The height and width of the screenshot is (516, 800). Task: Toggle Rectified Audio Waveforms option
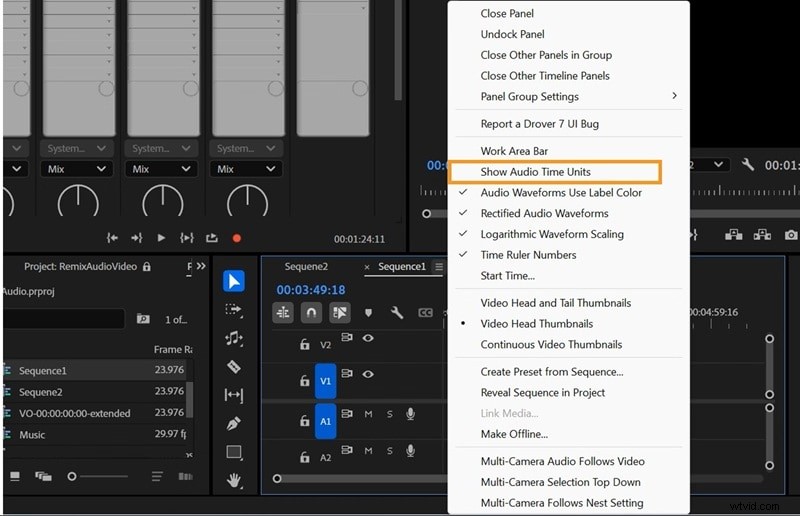(x=544, y=213)
